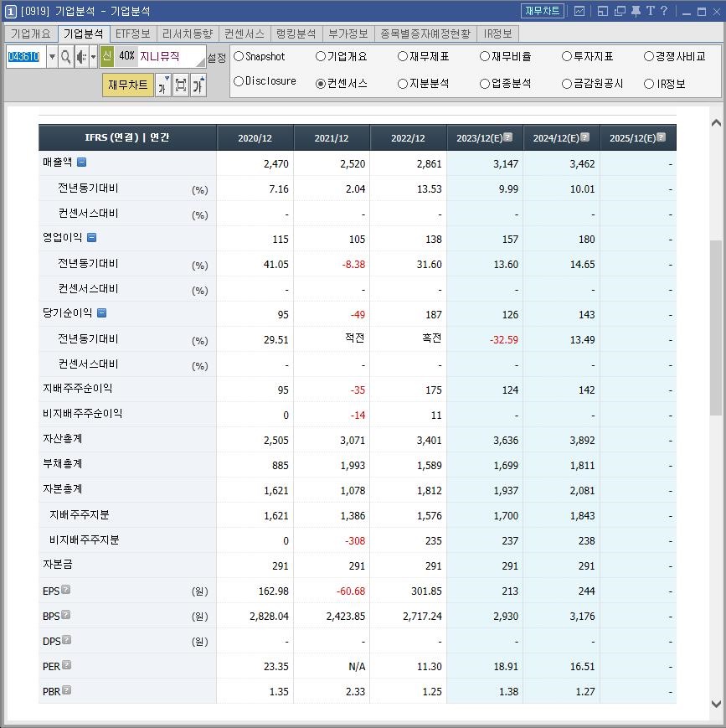
Task: Select the 금감원공시 radio button
Action: tap(566, 84)
